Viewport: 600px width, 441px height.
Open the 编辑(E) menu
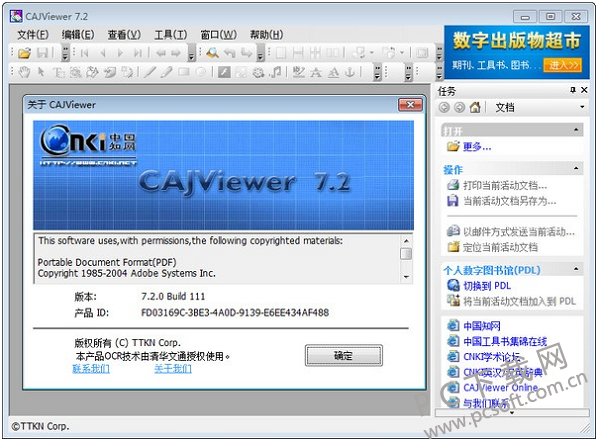coord(78,35)
